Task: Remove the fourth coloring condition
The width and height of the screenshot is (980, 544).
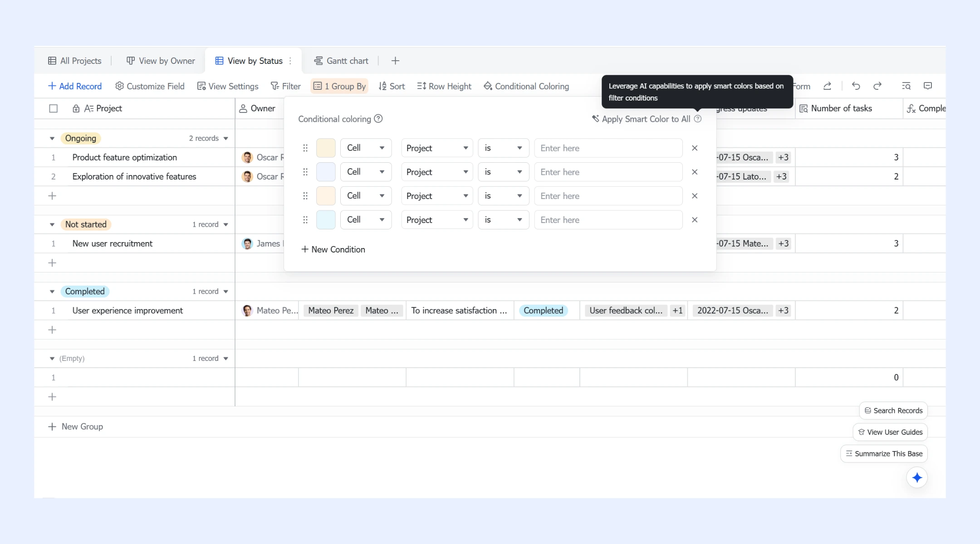Action: click(x=695, y=220)
